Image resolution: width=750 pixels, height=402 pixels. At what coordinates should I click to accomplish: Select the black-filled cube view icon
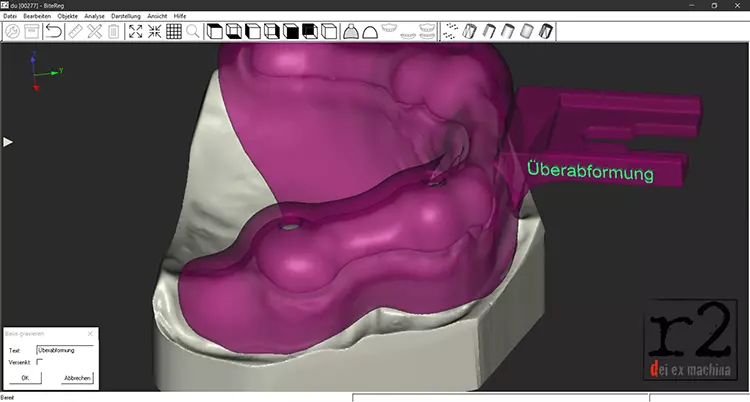(290, 32)
